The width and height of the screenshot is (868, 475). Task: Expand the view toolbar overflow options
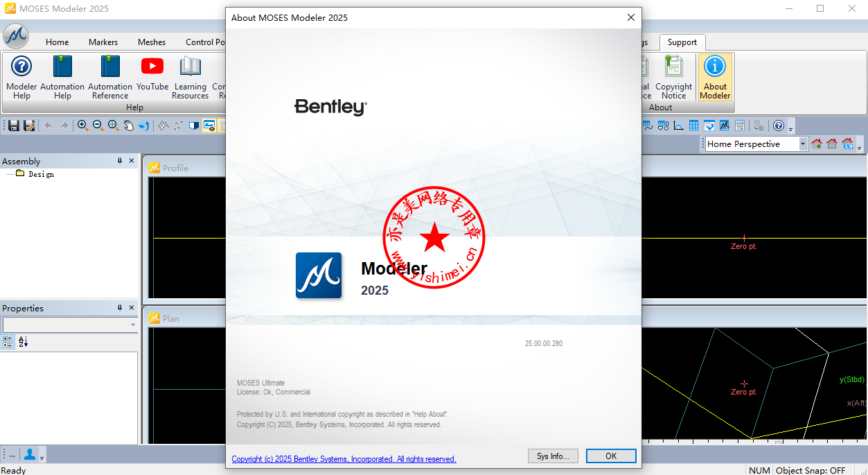(860, 147)
